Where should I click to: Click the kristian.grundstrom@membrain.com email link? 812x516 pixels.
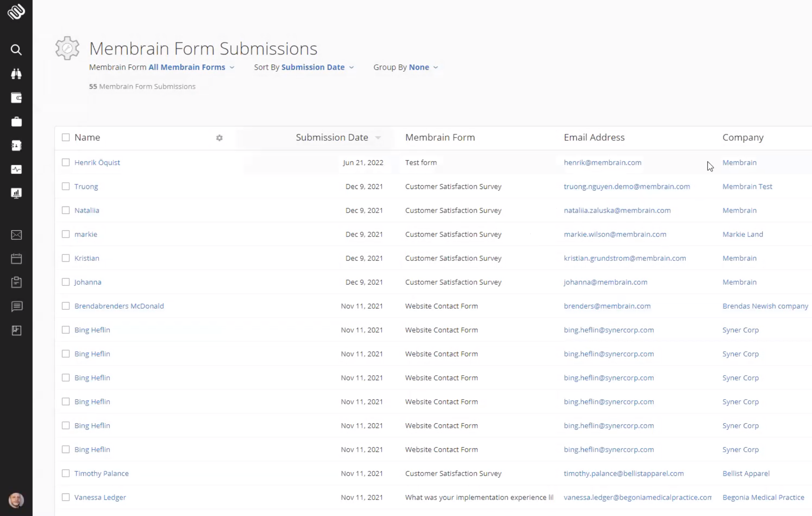point(625,258)
